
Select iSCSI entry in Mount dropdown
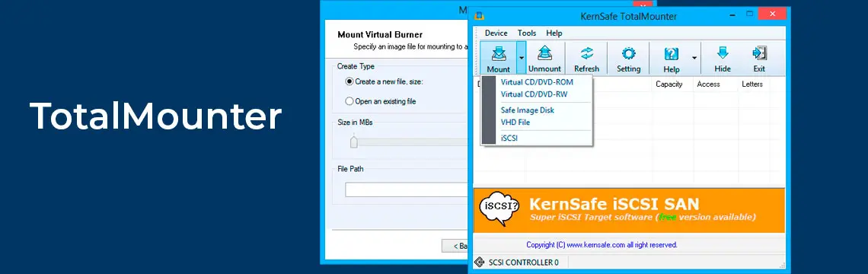pyautogui.click(x=509, y=139)
